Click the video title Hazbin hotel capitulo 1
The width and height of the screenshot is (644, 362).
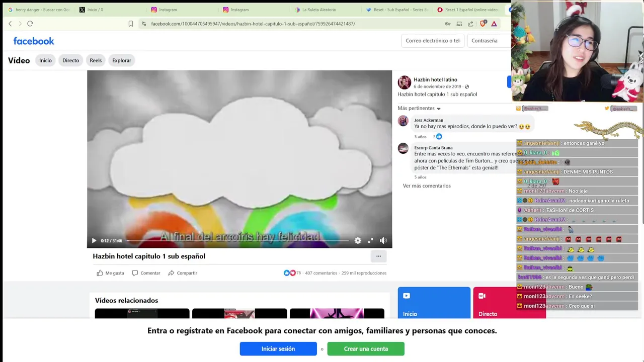[149, 256]
